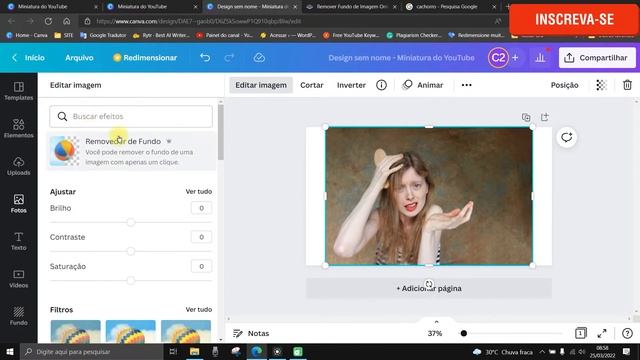Click the 37% zoom percentage
Viewport: 640px width, 360px height.
(x=435, y=333)
